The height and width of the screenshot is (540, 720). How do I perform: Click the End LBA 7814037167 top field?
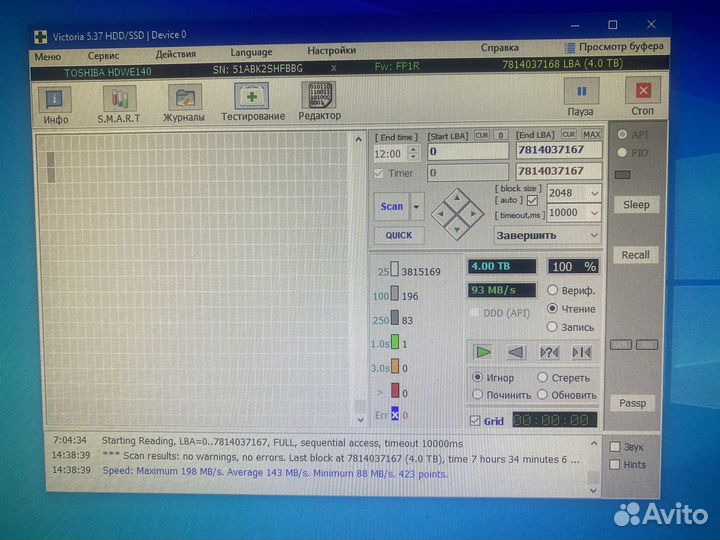click(x=559, y=150)
